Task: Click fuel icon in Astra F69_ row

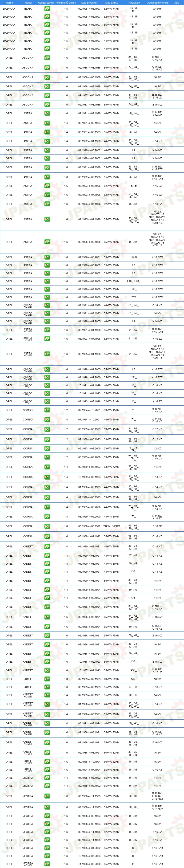Action: tap(47, 289)
